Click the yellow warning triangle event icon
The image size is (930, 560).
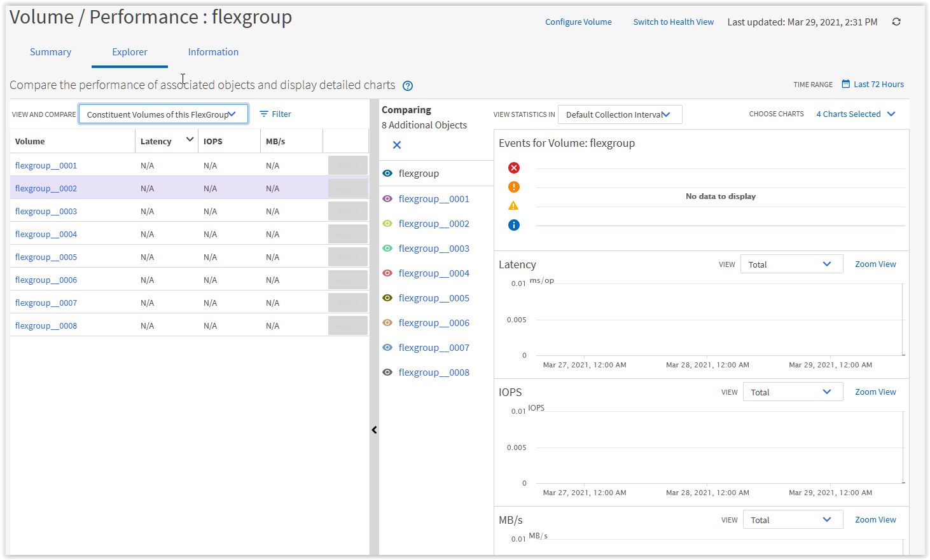click(x=514, y=206)
